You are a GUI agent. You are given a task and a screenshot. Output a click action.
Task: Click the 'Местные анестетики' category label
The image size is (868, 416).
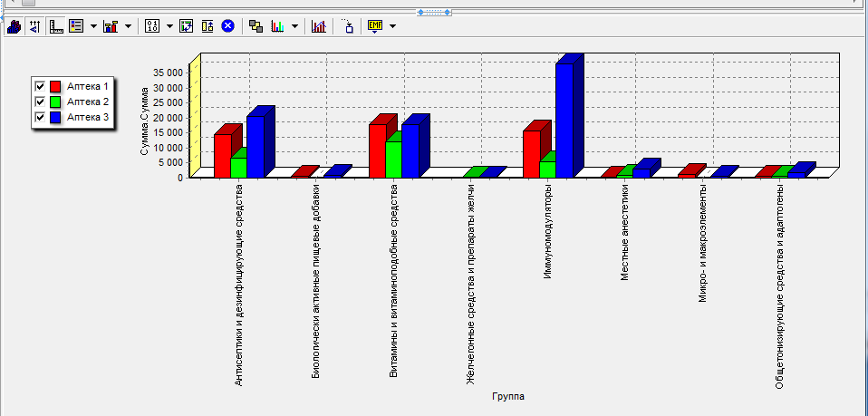tap(625, 233)
